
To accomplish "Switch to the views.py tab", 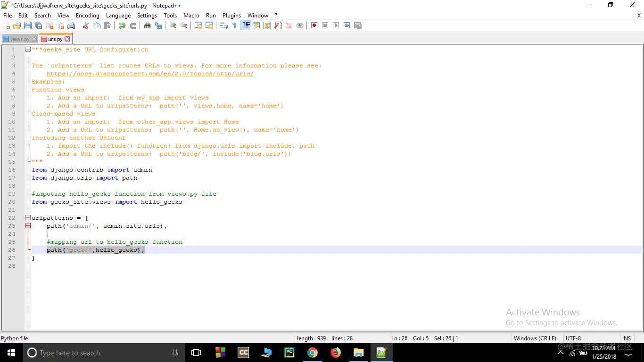I will [x=20, y=39].
